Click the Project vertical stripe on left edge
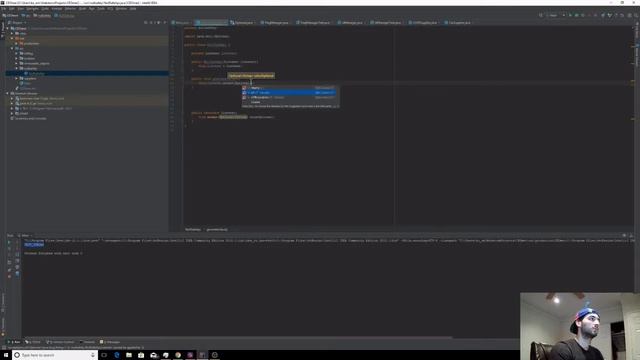 tap(2, 30)
